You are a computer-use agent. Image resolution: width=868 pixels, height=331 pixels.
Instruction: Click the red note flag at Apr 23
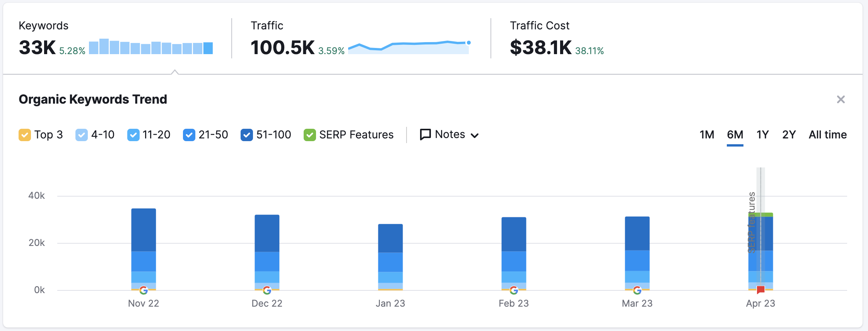[760, 290]
